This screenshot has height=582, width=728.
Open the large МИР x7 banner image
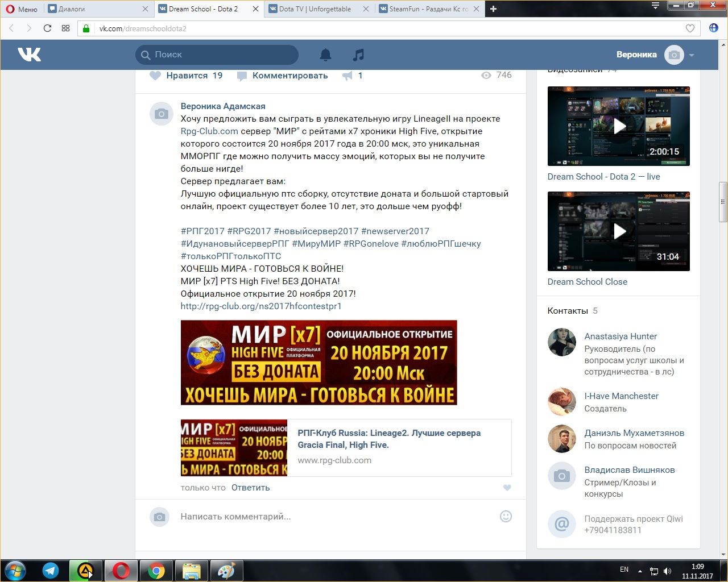pos(319,363)
